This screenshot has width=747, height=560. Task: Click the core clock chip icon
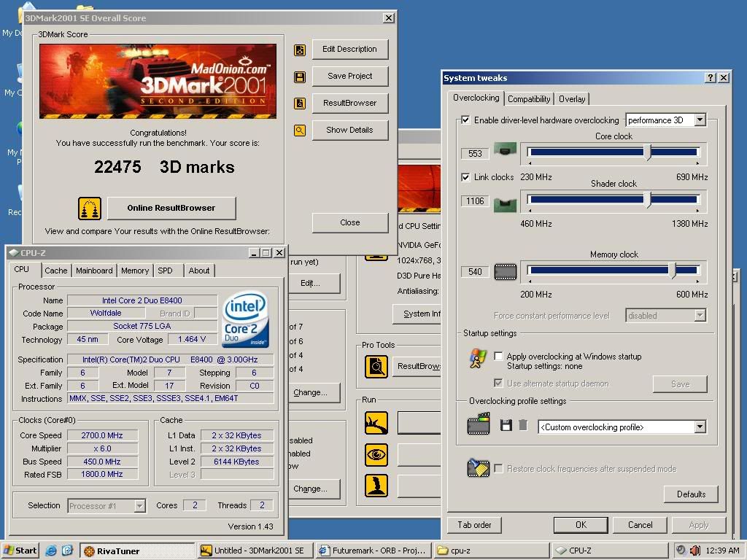(505, 150)
